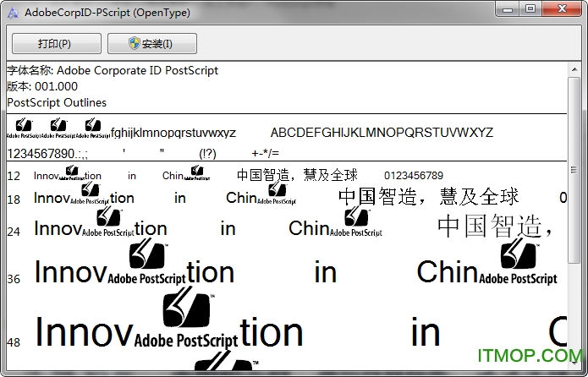The height and width of the screenshot is (377, 588).
Task: Click the second Adobe PostScript logo glyph in alphabet row
Action: click(58, 128)
